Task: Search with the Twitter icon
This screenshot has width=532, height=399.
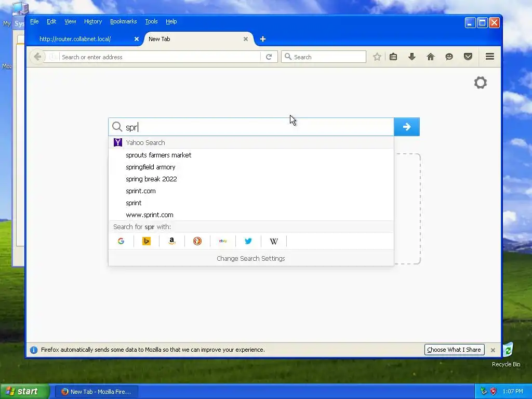Action: pyautogui.click(x=248, y=241)
